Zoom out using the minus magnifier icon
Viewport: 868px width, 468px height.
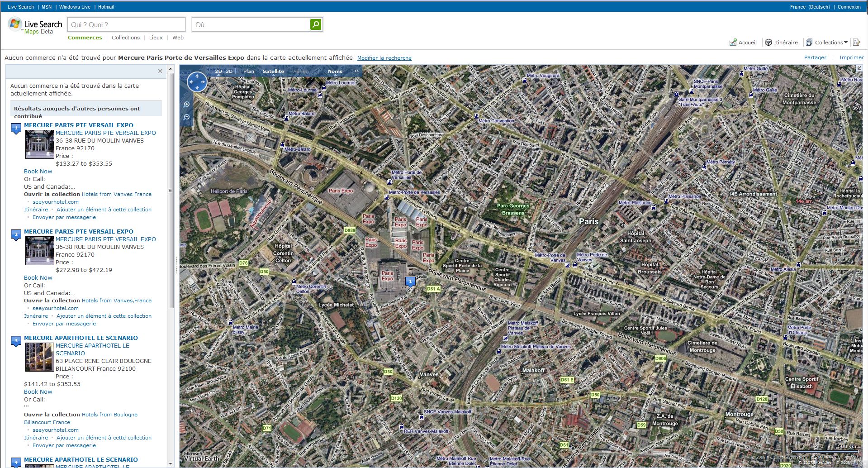pyautogui.click(x=186, y=117)
